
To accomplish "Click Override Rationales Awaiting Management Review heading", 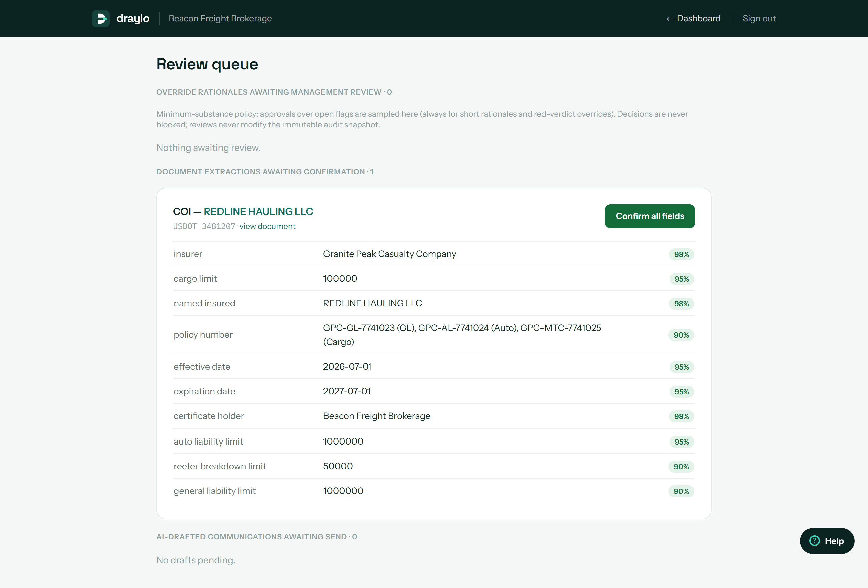I will pos(274,92).
